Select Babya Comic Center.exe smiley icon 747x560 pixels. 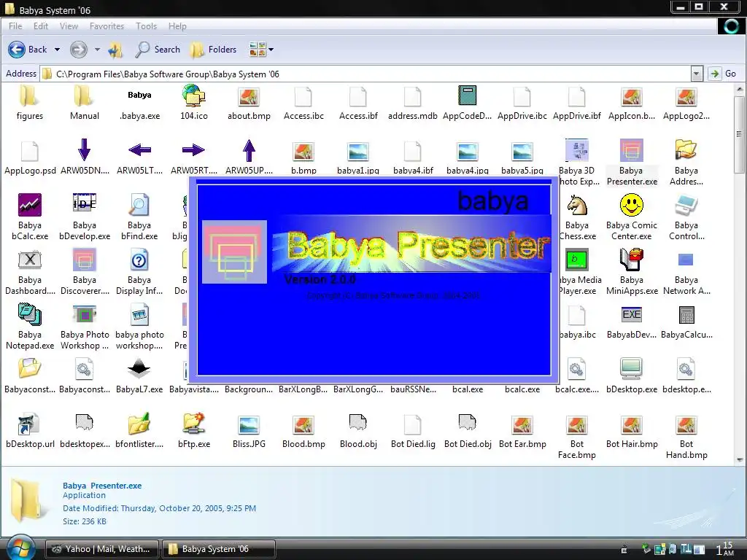tap(632, 205)
